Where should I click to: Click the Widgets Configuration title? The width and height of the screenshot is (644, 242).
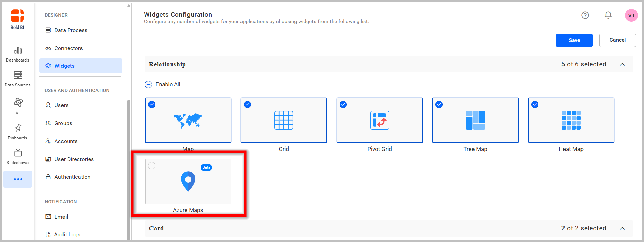pos(178,14)
